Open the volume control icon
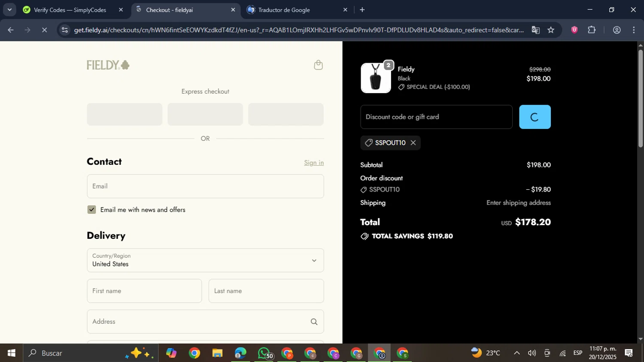 pos(532,353)
